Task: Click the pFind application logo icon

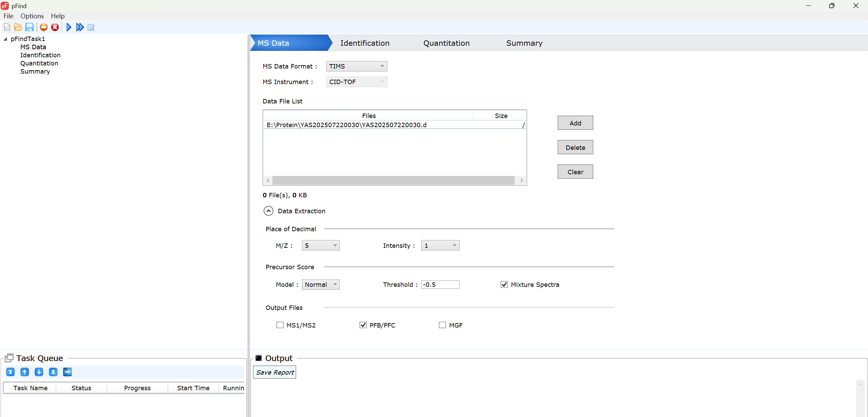Action: 5,6
